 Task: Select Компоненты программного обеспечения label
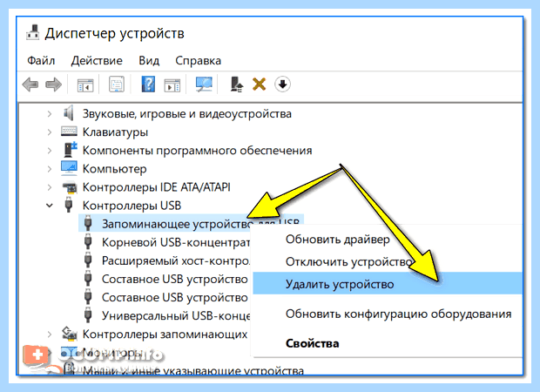click(x=197, y=151)
